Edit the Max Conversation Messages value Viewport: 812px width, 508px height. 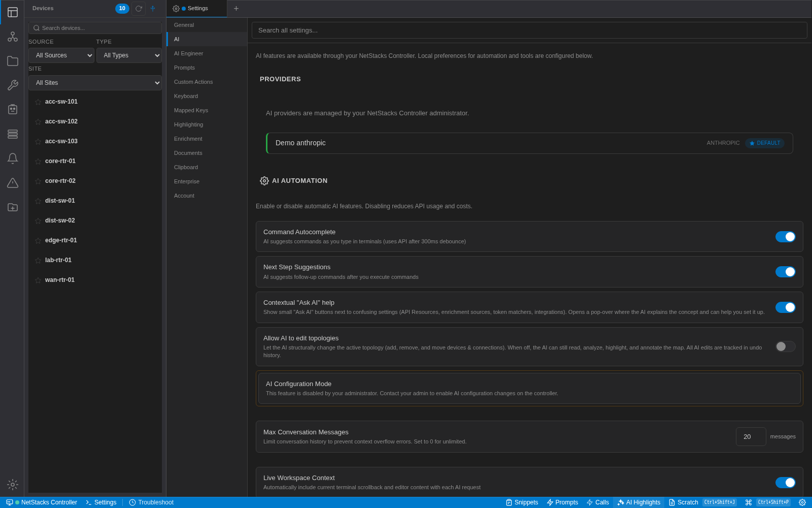coord(751,437)
